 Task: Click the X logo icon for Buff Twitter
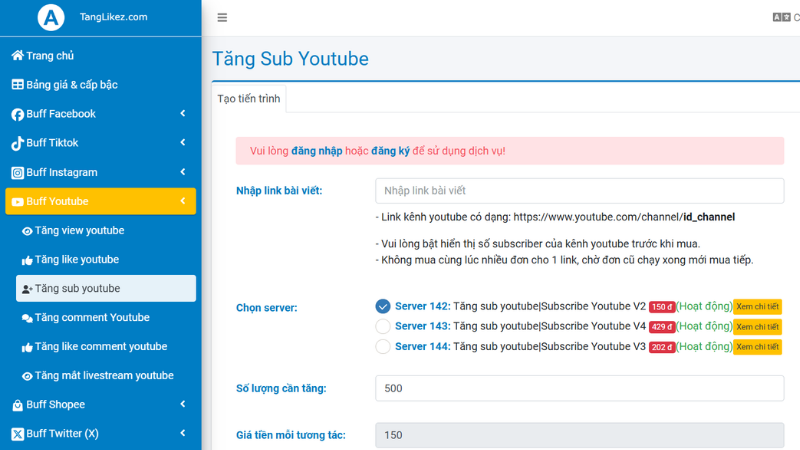(17, 434)
